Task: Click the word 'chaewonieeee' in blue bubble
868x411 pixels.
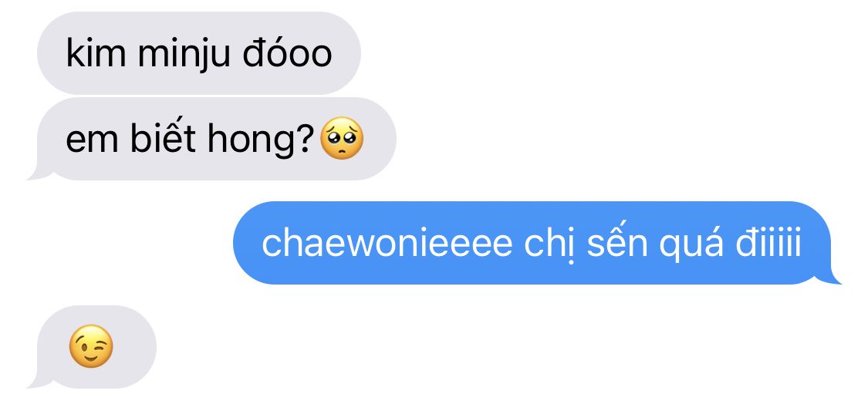Action: click(x=387, y=244)
